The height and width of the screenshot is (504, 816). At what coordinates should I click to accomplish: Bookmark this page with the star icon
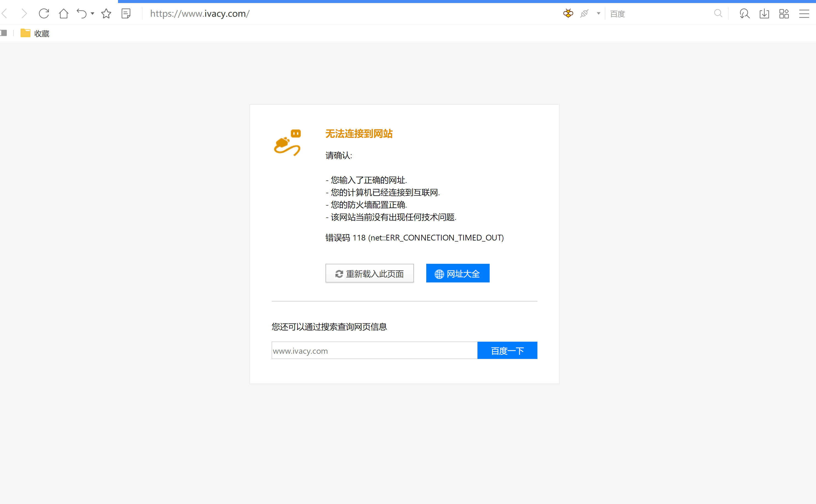coord(106,14)
